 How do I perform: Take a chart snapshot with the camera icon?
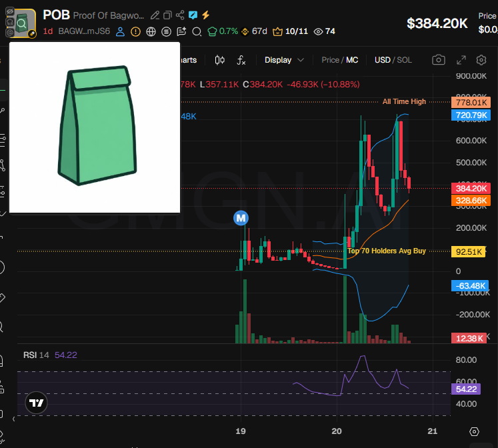439,60
